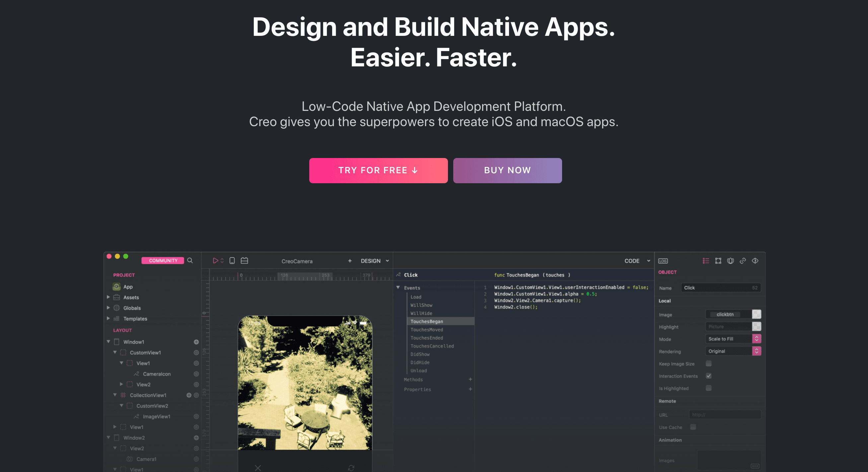The image size is (868, 472).
Task: Open the Animation Images ellipsis button
Action: pyautogui.click(x=755, y=466)
